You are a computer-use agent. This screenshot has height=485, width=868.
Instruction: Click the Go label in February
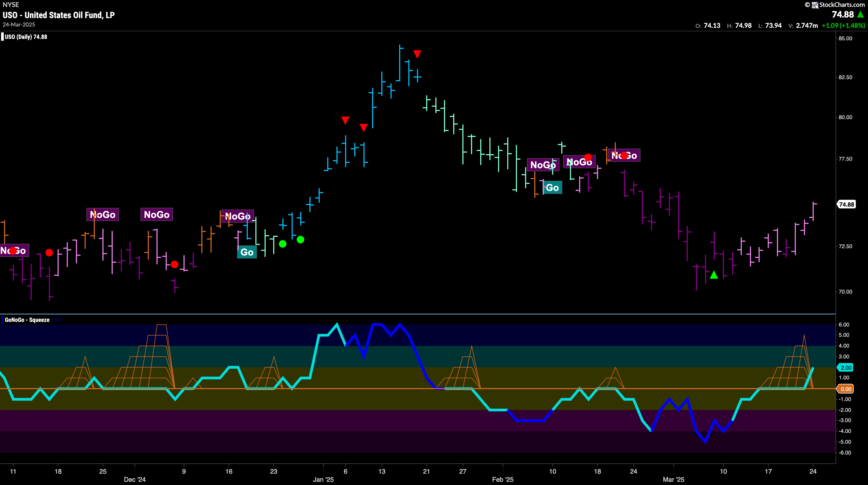tap(552, 188)
